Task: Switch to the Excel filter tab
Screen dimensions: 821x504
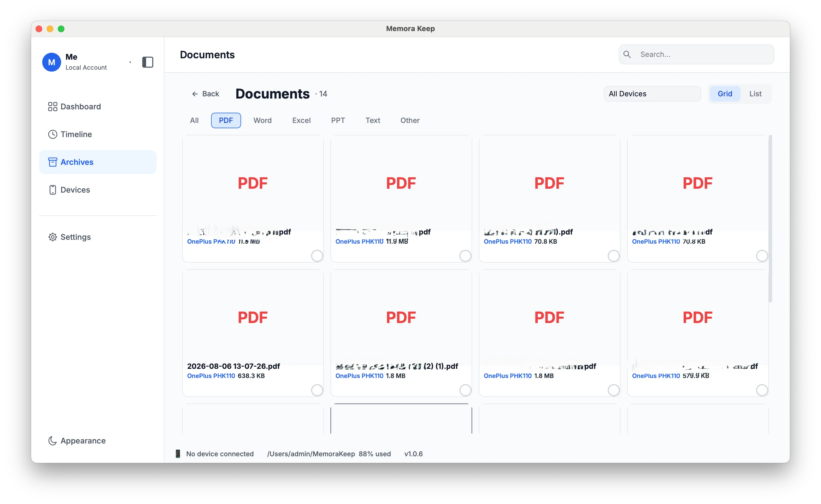Action: pyautogui.click(x=301, y=120)
